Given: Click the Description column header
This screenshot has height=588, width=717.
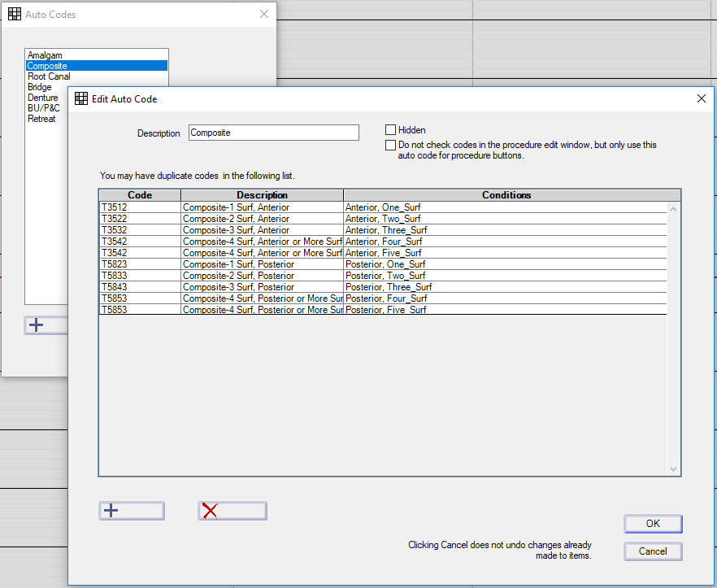Looking at the screenshot, I should (x=262, y=195).
